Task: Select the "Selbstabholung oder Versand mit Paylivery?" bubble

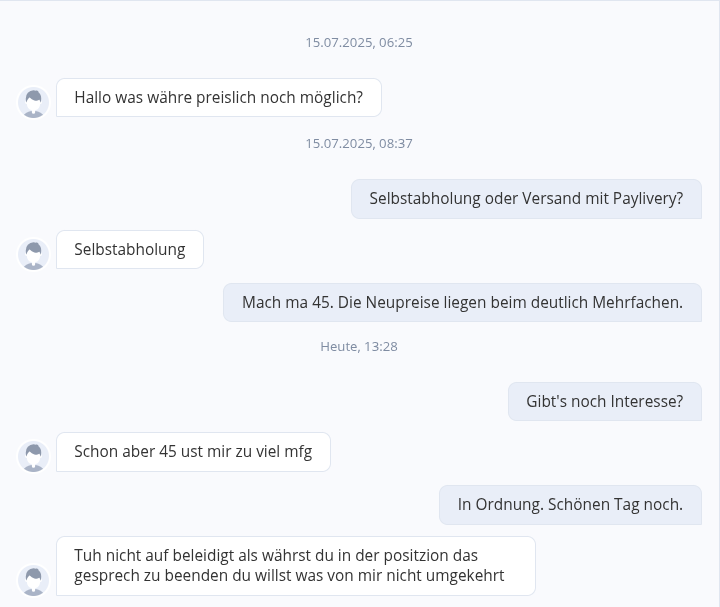Action: pyautogui.click(x=526, y=199)
